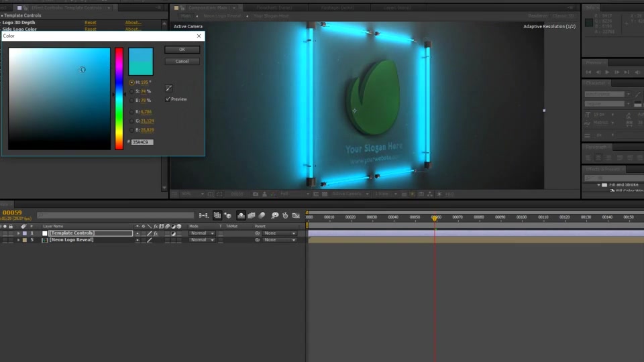Click the eyedropper tool in Color dialog
644x362 pixels.
pyautogui.click(x=169, y=88)
